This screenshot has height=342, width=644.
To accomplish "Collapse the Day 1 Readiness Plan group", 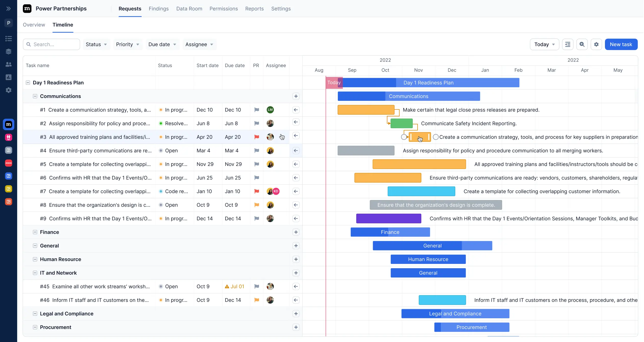I will (x=28, y=83).
